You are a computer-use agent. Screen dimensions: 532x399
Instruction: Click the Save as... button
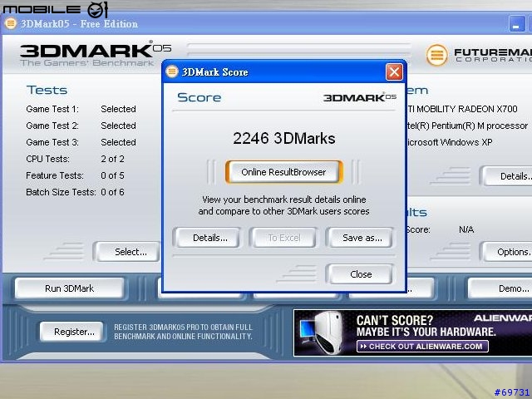tap(360, 238)
